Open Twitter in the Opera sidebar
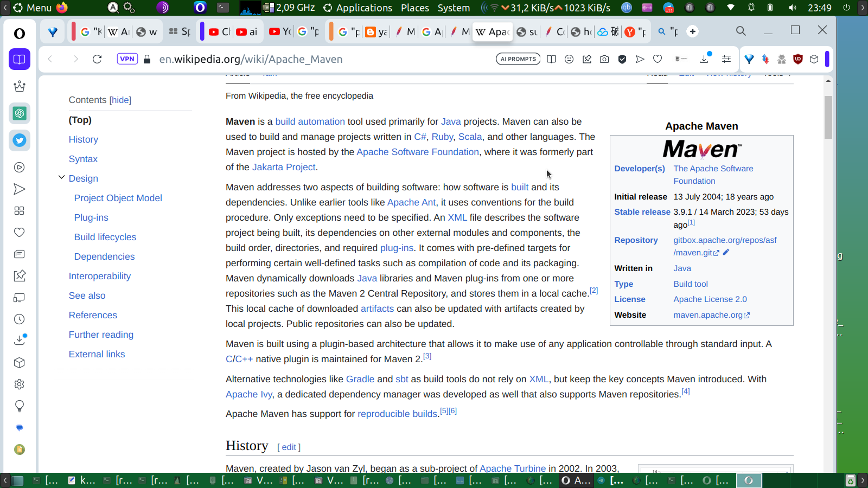 tap(20, 140)
